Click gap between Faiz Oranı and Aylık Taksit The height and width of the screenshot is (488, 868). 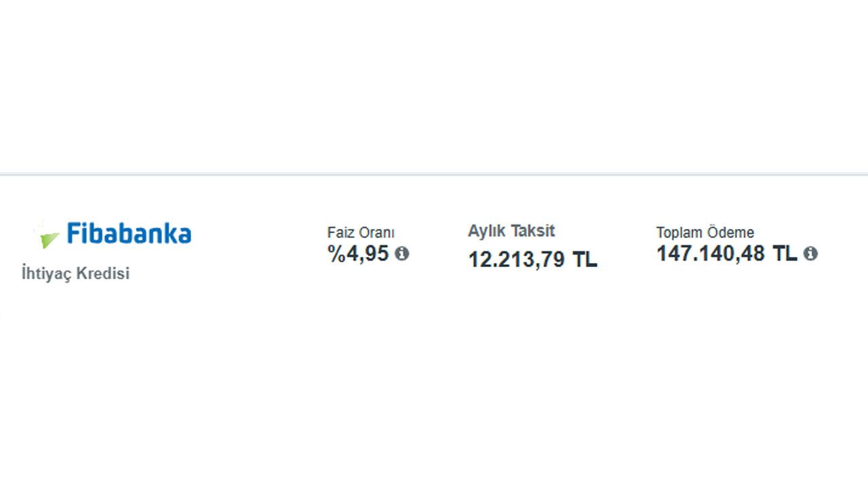pos(438,247)
